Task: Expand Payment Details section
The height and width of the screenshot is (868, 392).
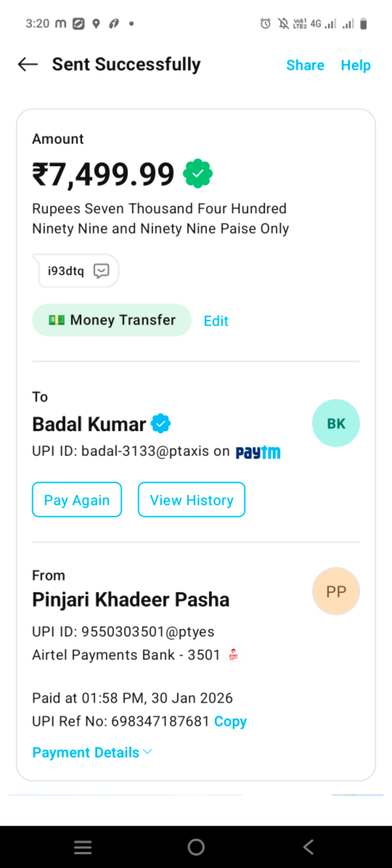Action: pos(92,752)
